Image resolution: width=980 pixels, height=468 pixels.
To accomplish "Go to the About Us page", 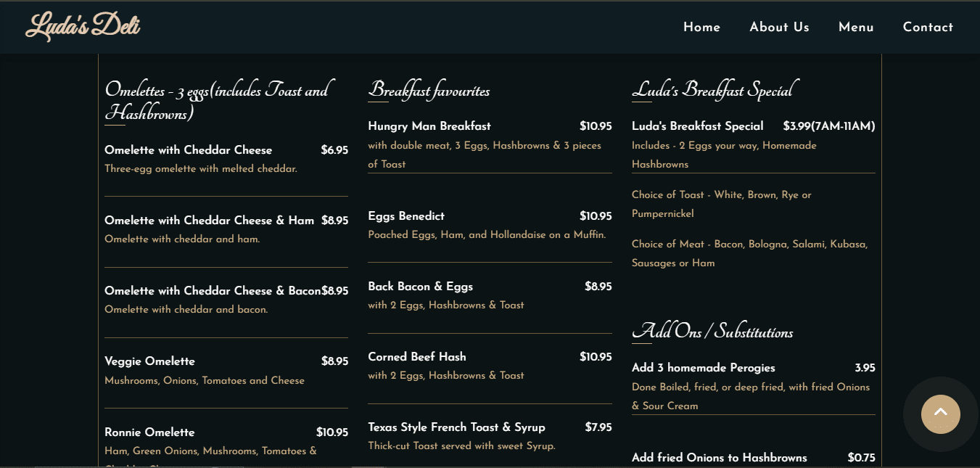I will pos(779,27).
